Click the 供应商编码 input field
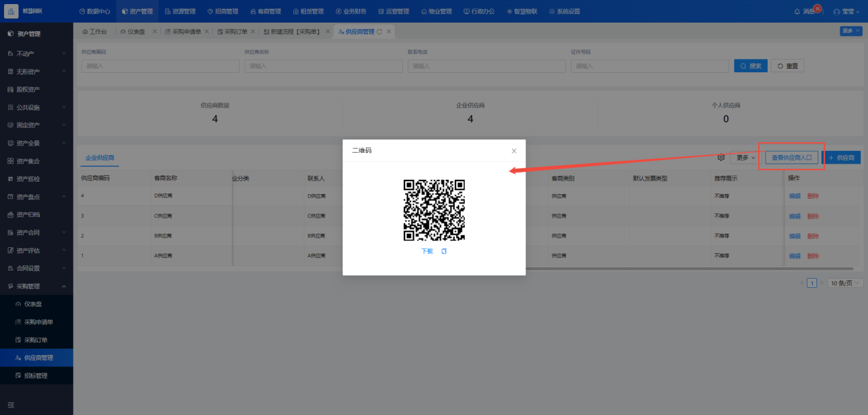 tap(160, 66)
